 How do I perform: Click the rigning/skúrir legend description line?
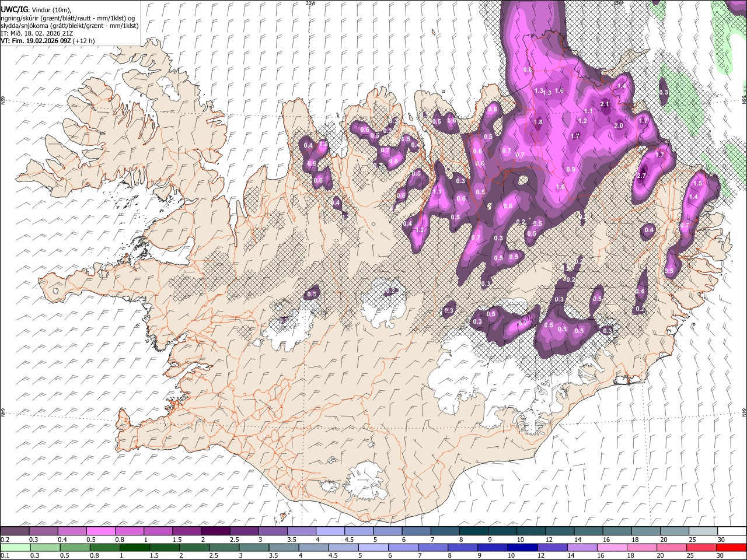point(68,17)
